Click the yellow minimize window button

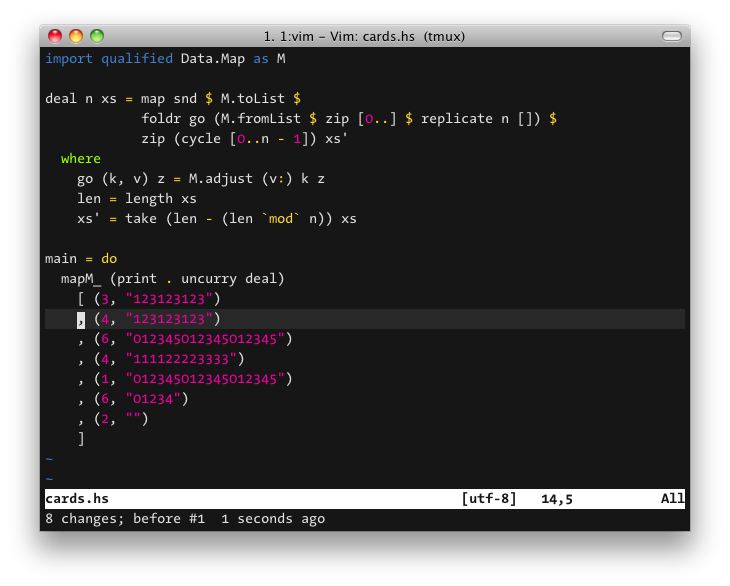pos(76,36)
